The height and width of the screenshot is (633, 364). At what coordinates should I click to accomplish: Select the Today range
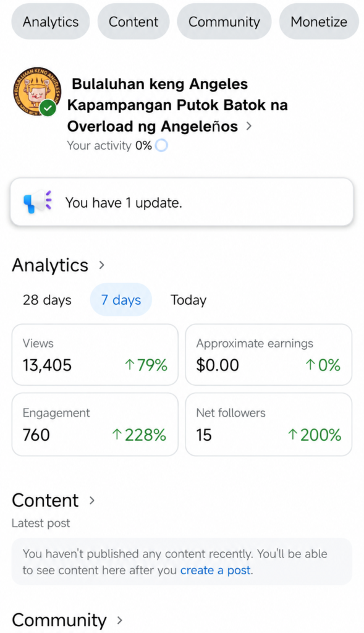(x=188, y=300)
